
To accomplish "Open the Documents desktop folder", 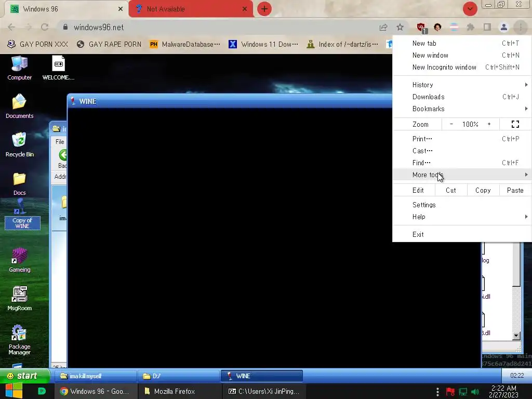I will [19, 106].
